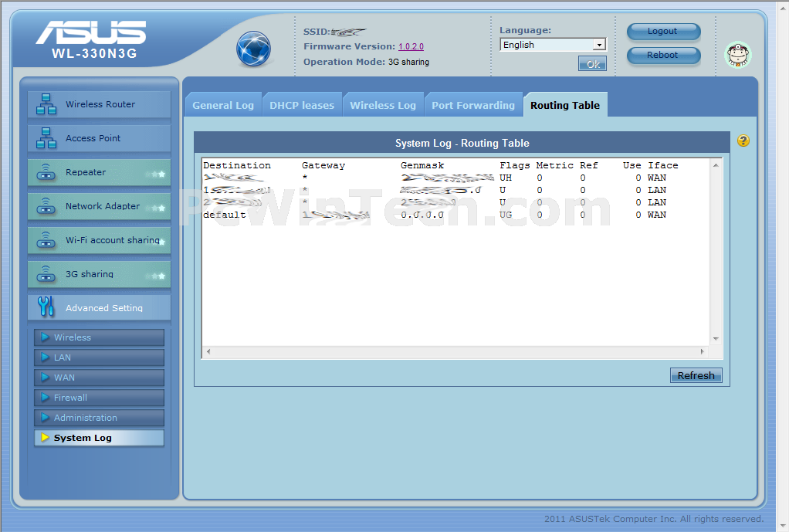Confirm language with the Ok button
Image resolution: width=789 pixels, height=532 pixels.
click(592, 64)
